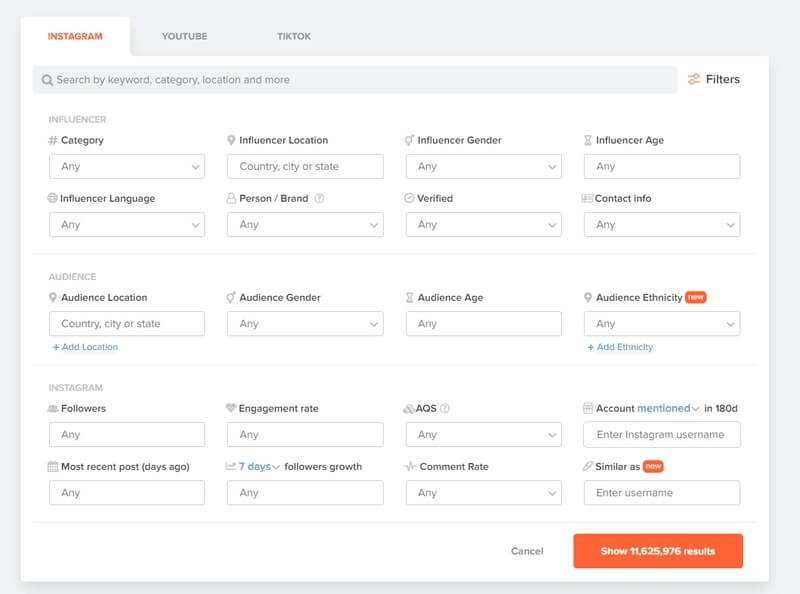Open the Comment Rate dropdown
This screenshot has height=594, width=800.
(484, 493)
